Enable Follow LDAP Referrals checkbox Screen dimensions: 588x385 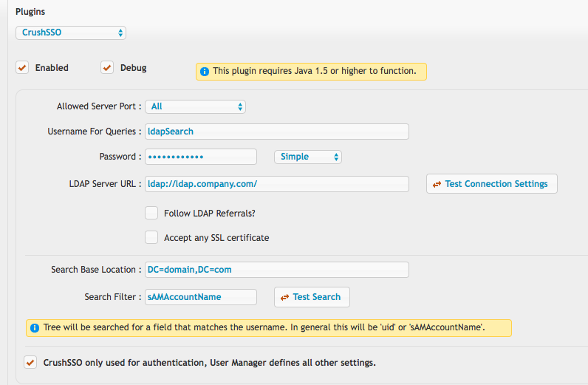click(x=151, y=213)
